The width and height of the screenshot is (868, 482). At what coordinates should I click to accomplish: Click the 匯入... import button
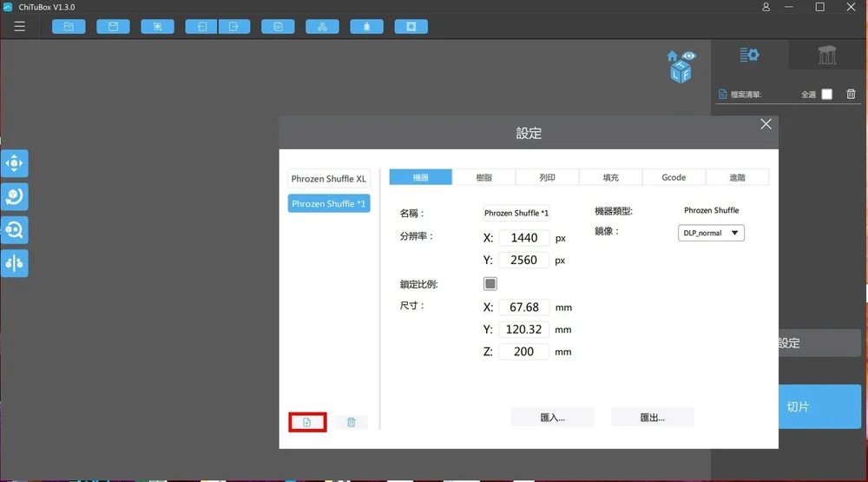point(552,417)
